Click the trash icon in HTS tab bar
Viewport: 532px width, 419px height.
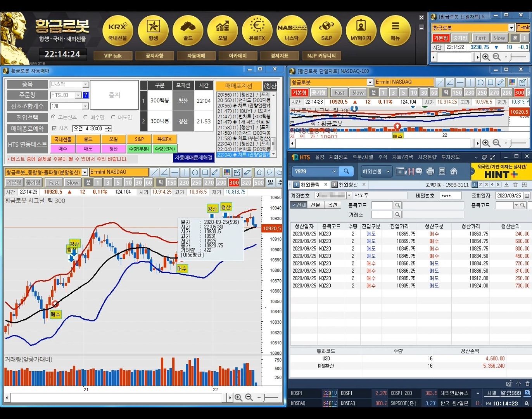click(515, 185)
